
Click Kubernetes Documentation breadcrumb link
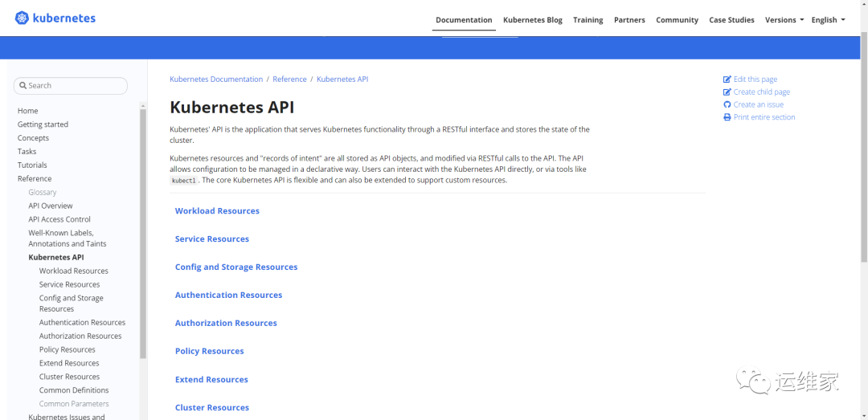tap(216, 80)
